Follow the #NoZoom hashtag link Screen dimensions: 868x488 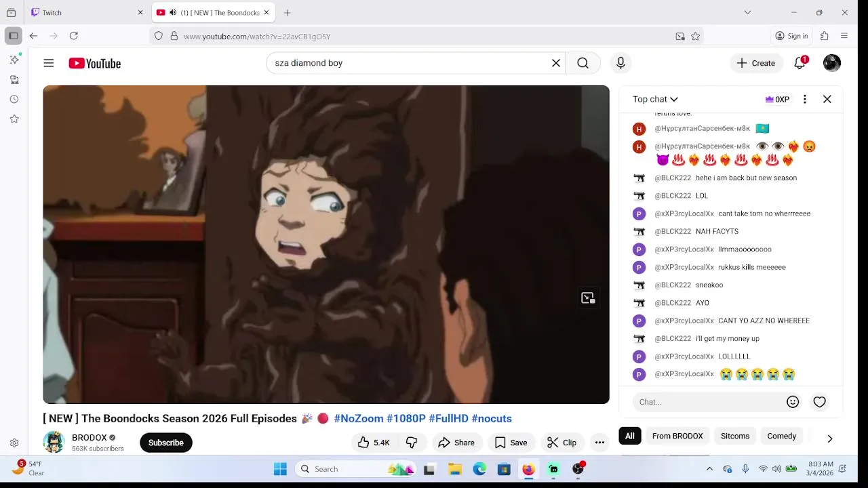point(359,419)
